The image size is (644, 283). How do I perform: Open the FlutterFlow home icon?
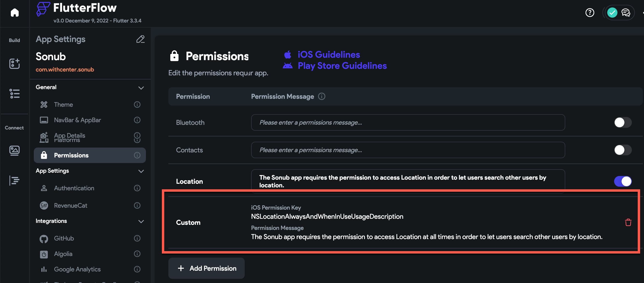point(14,13)
